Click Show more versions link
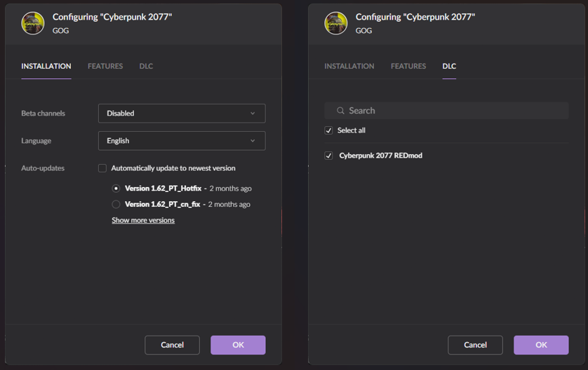 (143, 220)
